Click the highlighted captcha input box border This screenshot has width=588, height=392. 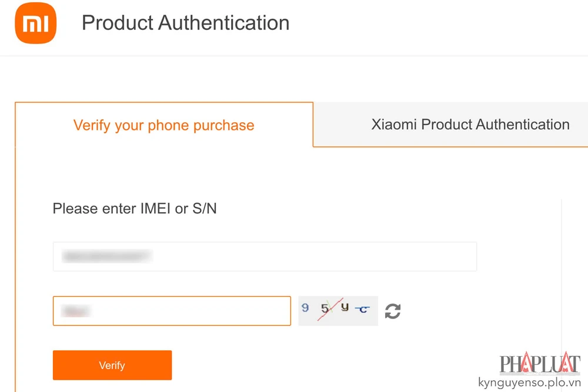coord(172,297)
